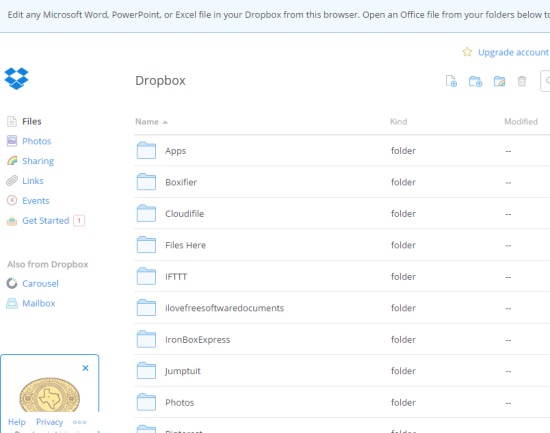Sort the list by Kind column
Screen dimensions: 550x433
coord(398,122)
